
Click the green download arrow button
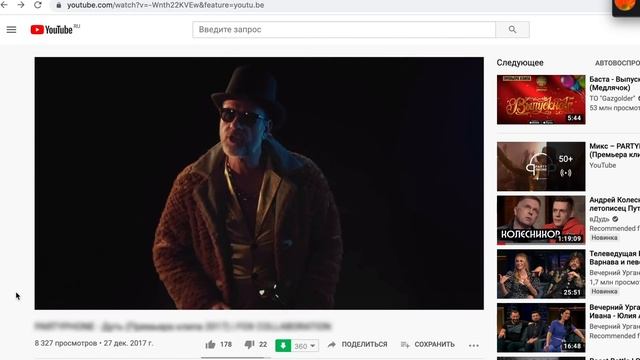[x=283, y=345]
